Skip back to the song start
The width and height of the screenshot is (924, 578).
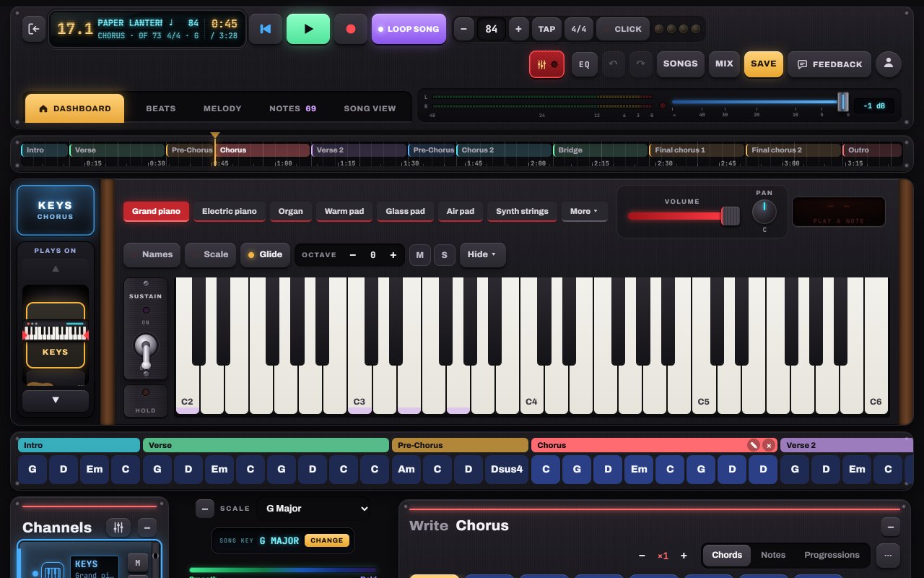(266, 29)
